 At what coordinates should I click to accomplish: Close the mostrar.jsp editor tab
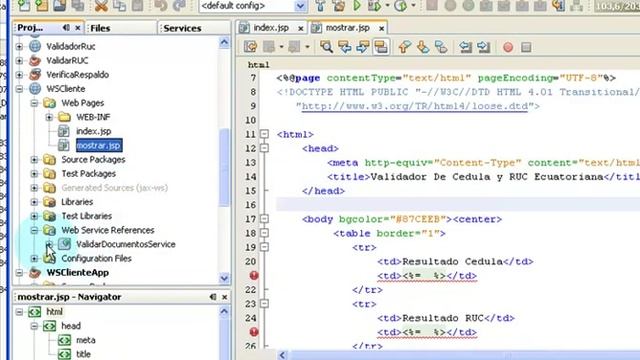(x=381, y=28)
